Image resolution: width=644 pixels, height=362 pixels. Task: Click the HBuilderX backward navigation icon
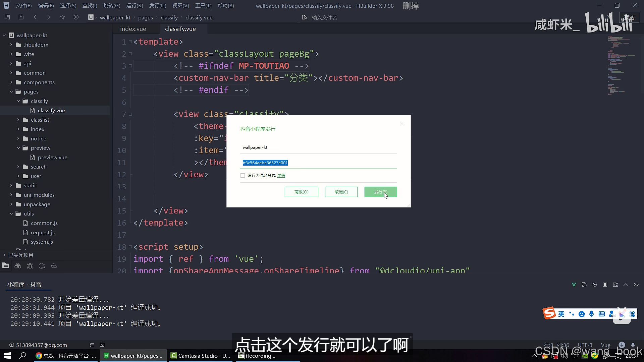pyautogui.click(x=35, y=17)
